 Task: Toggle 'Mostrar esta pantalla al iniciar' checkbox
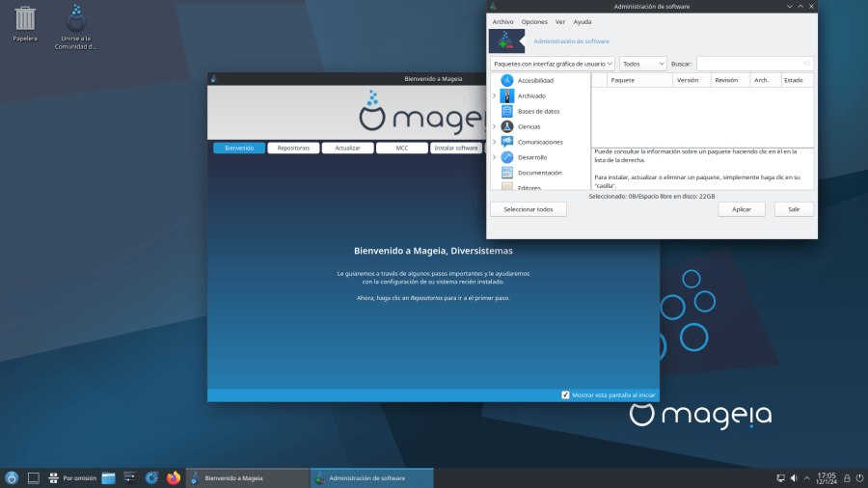click(x=565, y=394)
